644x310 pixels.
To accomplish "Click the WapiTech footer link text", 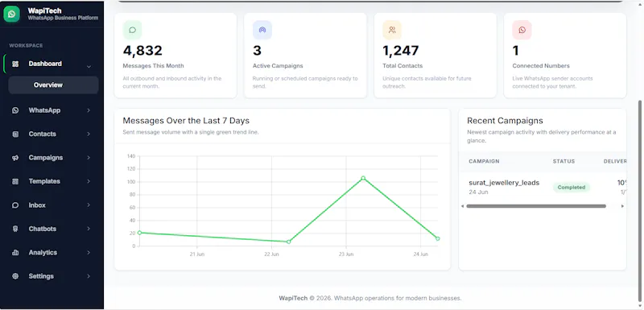I will (293, 298).
